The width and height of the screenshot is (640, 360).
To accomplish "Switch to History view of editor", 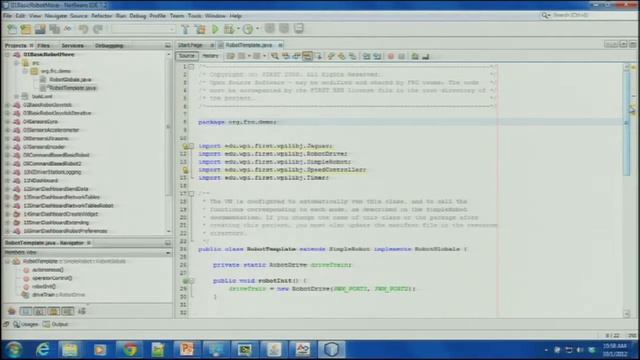I will tap(211, 56).
